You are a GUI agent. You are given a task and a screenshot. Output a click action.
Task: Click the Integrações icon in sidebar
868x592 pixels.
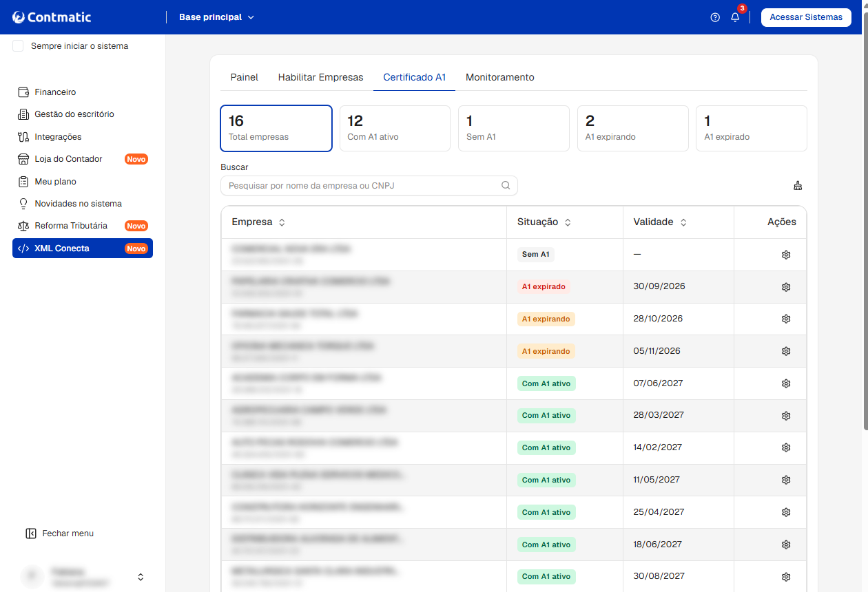(x=23, y=137)
